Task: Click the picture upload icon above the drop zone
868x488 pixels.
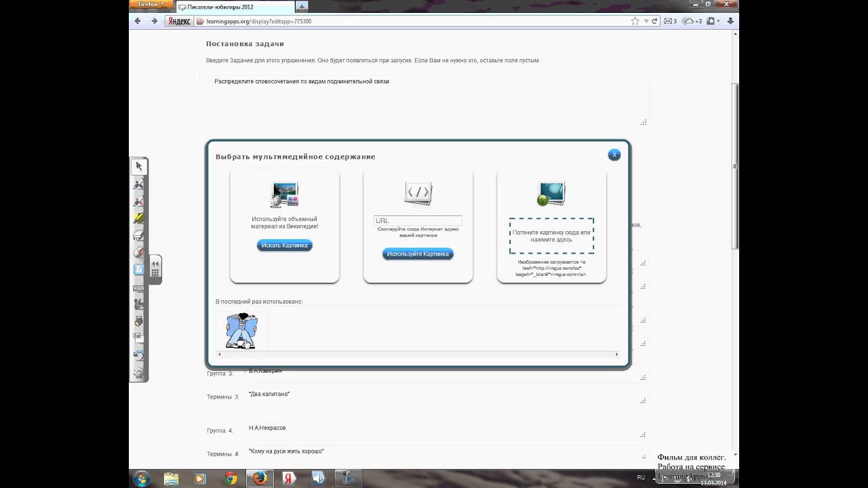Action: coord(551,194)
